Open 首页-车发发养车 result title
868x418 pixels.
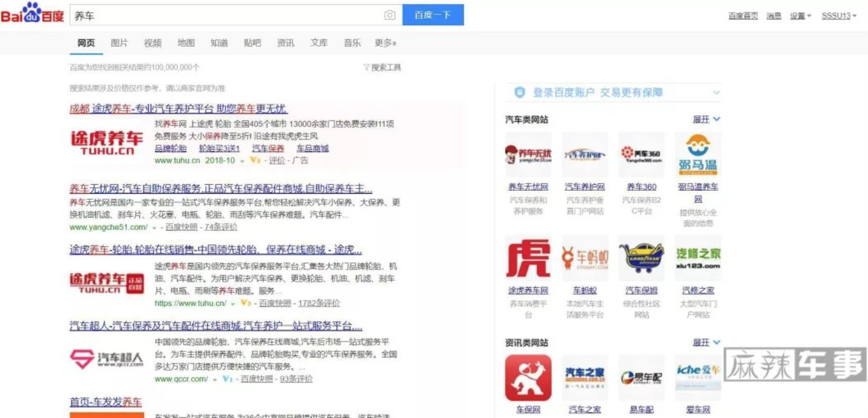coord(106,402)
